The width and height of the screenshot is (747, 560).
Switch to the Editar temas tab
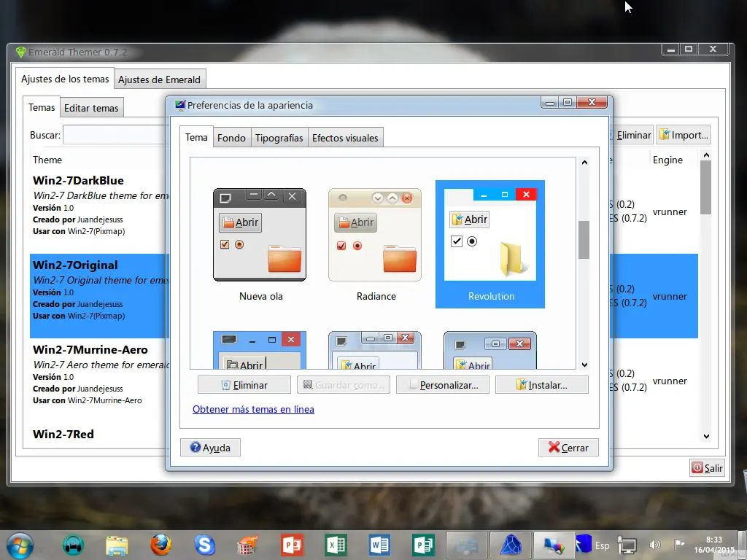[91, 108]
